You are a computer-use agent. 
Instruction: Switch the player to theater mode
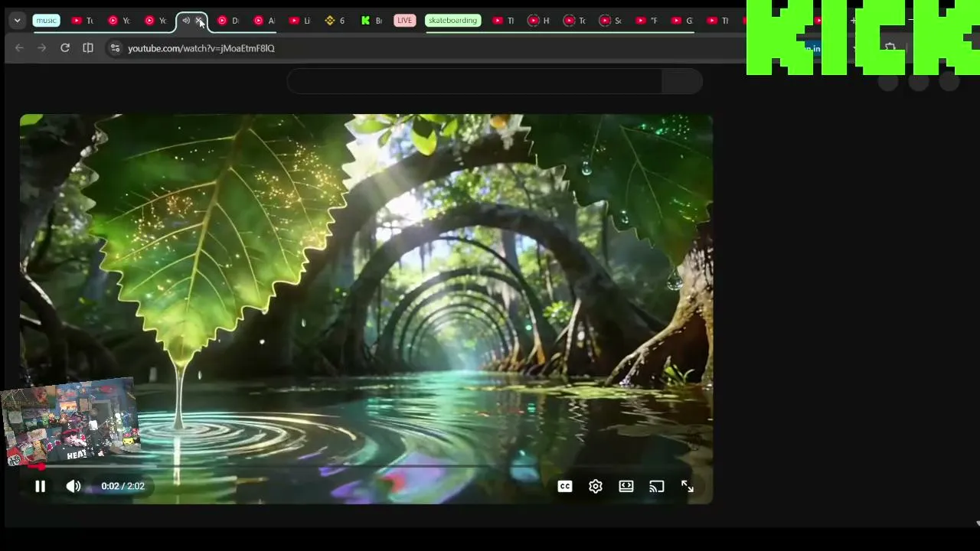click(x=626, y=486)
